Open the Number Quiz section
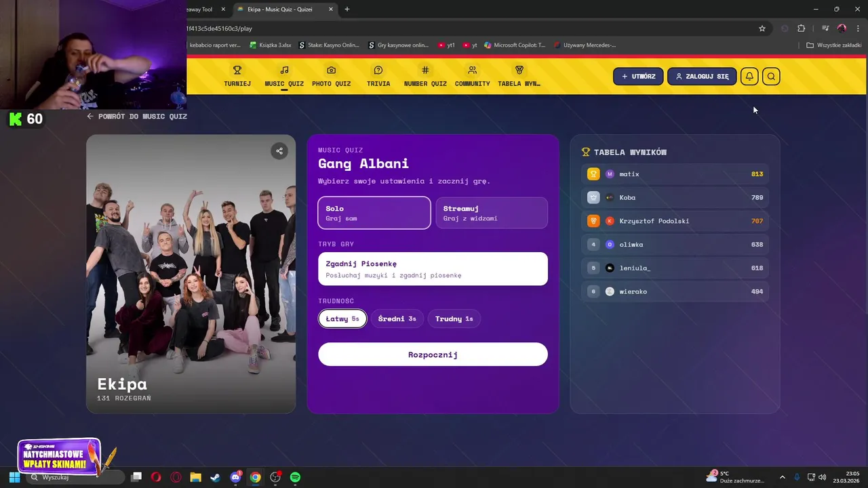Viewport: 868px width, 488px height. pyautogui.click(x=425, y=76)
